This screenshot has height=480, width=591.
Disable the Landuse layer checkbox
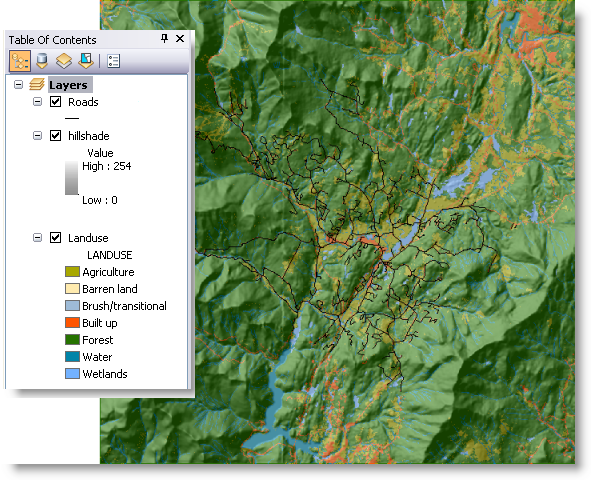[55, 238]
